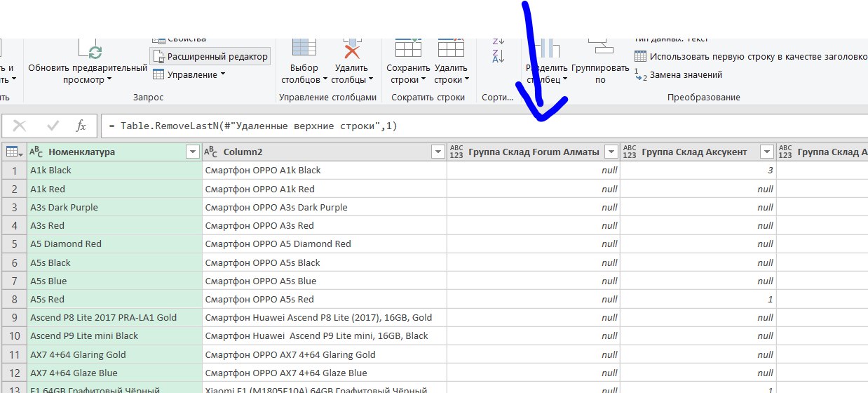868x393 pixels.
Task: Select the Группа Склад Forum Алматы header
Action: [x=534, y=152]
